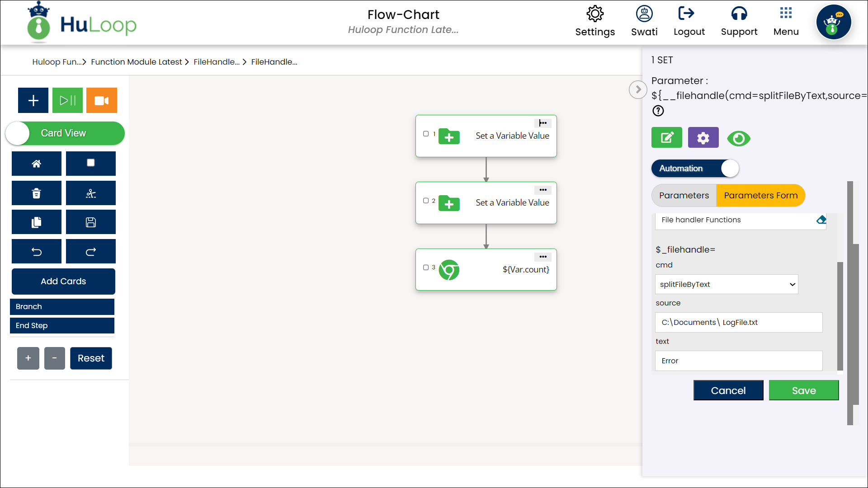Check the checkbox on card 1
This screenshot has width=868, height=488.
point(426,134)
